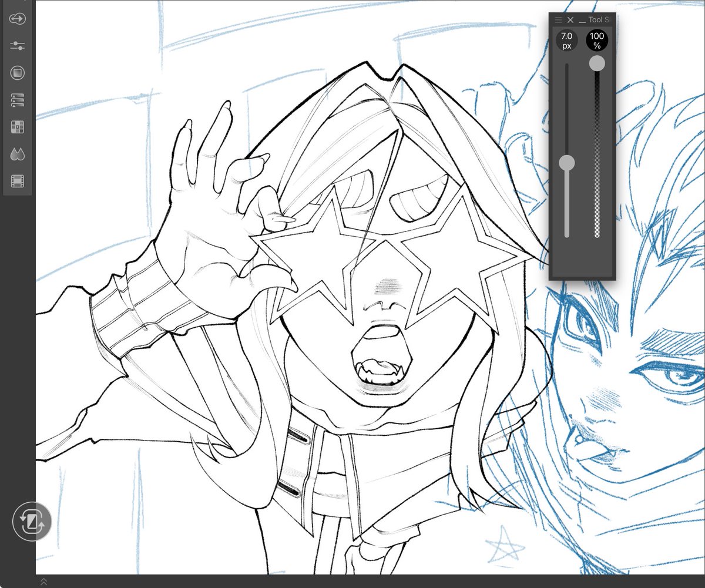The image size is (705, 588).
Task: Open the blend color droplets icon
Action: [x=18, y=154]
